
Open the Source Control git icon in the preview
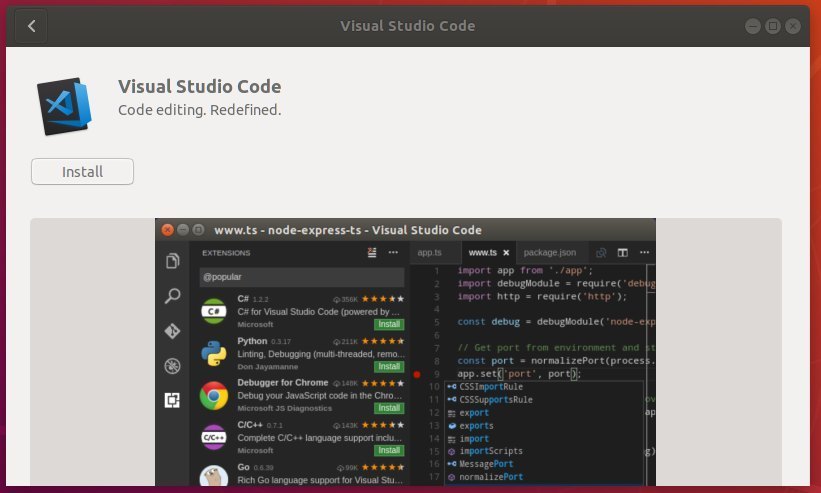[172, 331]
